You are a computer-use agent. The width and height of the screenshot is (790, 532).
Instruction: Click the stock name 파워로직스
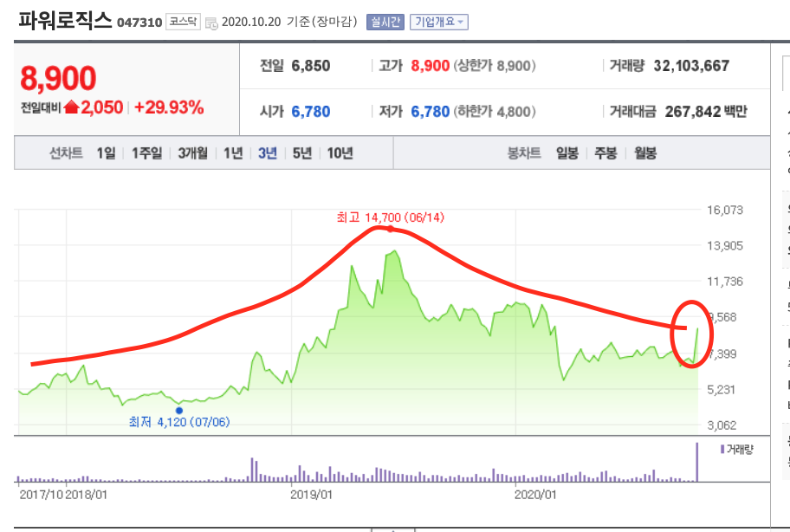click(x=65, y=21)
